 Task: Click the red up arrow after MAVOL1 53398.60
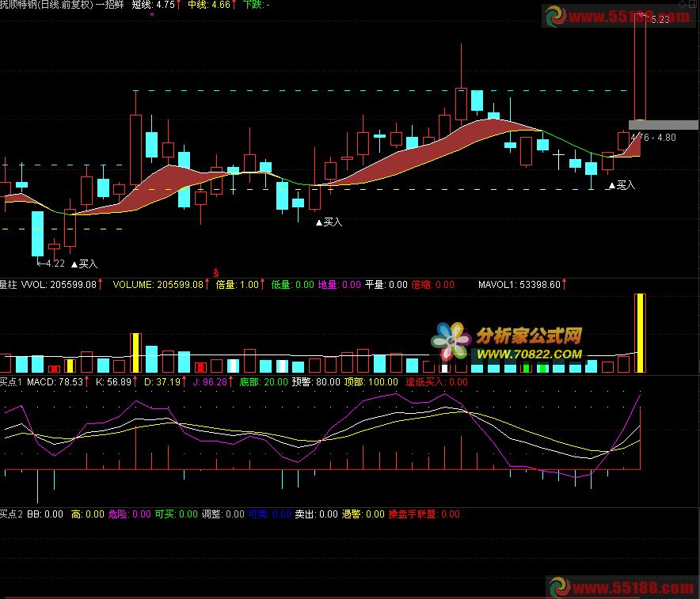(x=564, y=284)
